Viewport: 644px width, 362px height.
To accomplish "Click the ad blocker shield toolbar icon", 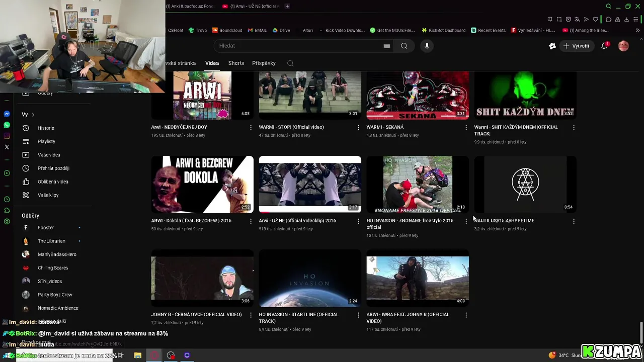I will click(x=568, y=20).
